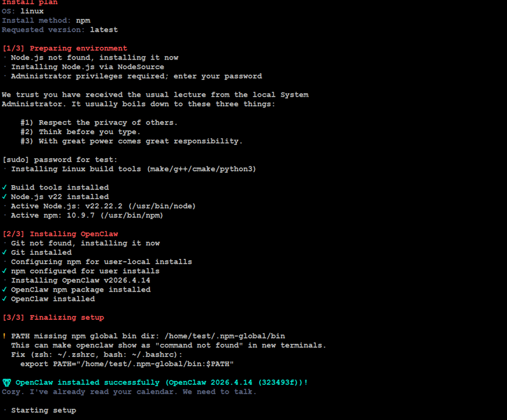Click 'Configuring npm for user-local installs'

(101, 262)
